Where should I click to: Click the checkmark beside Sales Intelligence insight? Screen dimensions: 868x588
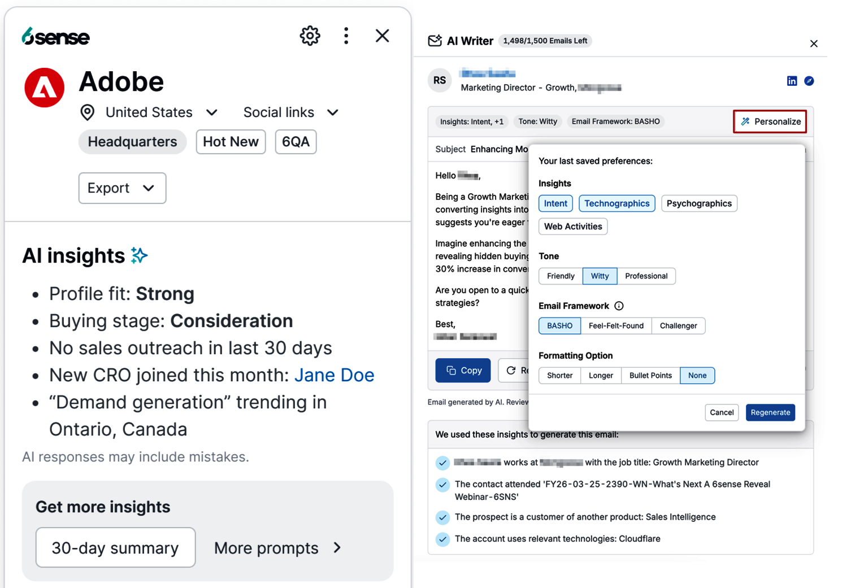(442, 517)
